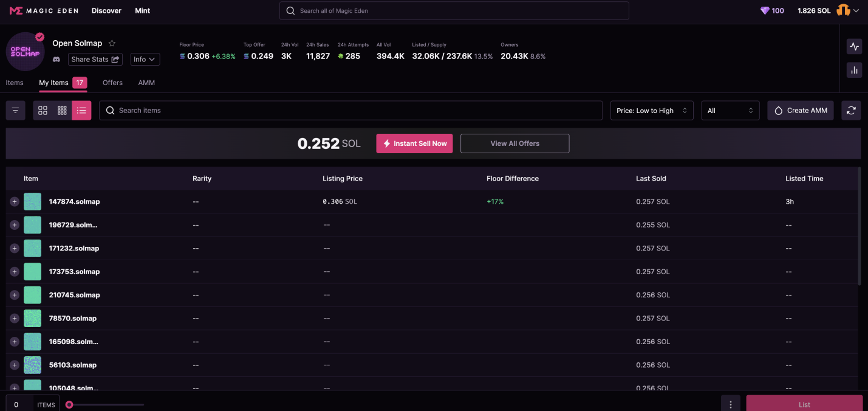Open the filter panel icon
The height and width of the screenshot is (411, 868).
click(x=15, y=111)
